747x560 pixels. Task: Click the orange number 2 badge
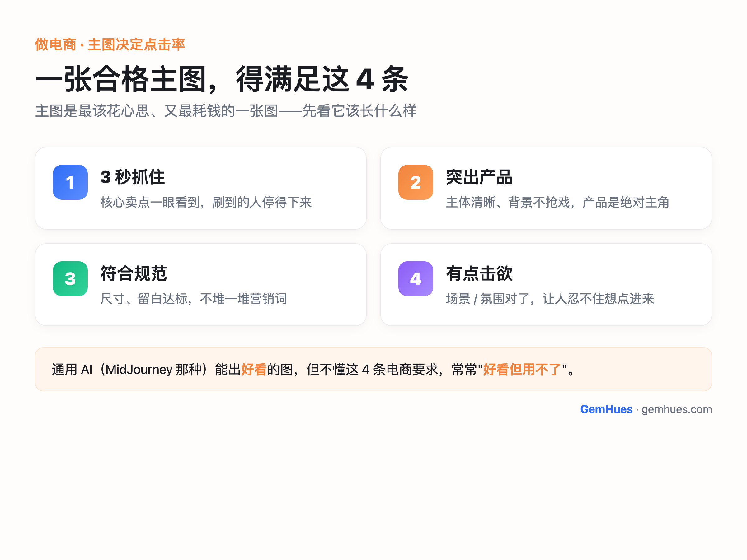[x=416, y=182]
